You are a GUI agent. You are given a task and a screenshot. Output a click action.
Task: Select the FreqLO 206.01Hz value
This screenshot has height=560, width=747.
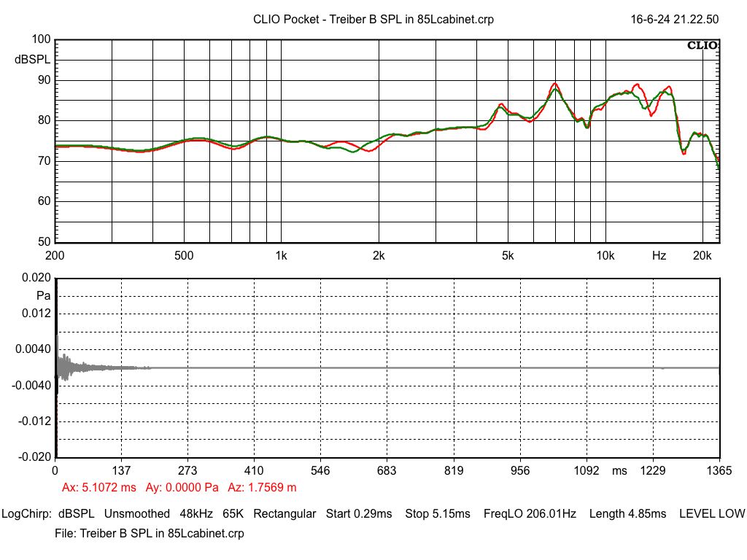click(x=530, y=514)
